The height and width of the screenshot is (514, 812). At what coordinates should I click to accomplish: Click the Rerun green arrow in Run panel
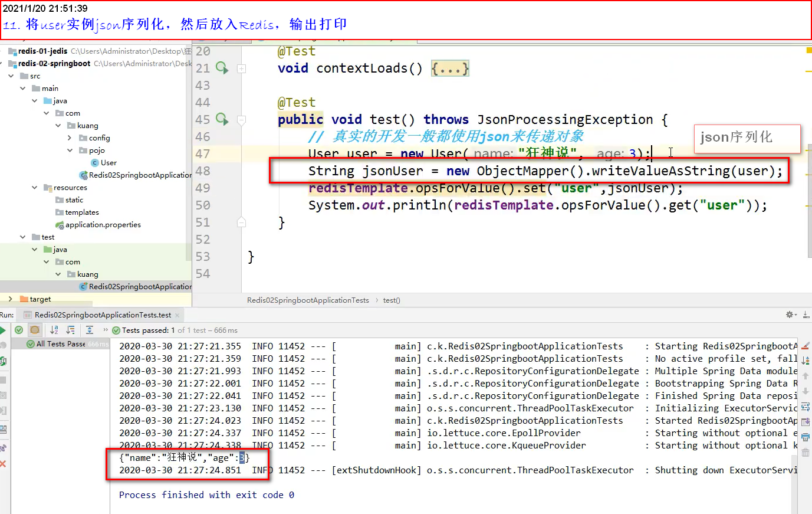(x=3, y=330)
